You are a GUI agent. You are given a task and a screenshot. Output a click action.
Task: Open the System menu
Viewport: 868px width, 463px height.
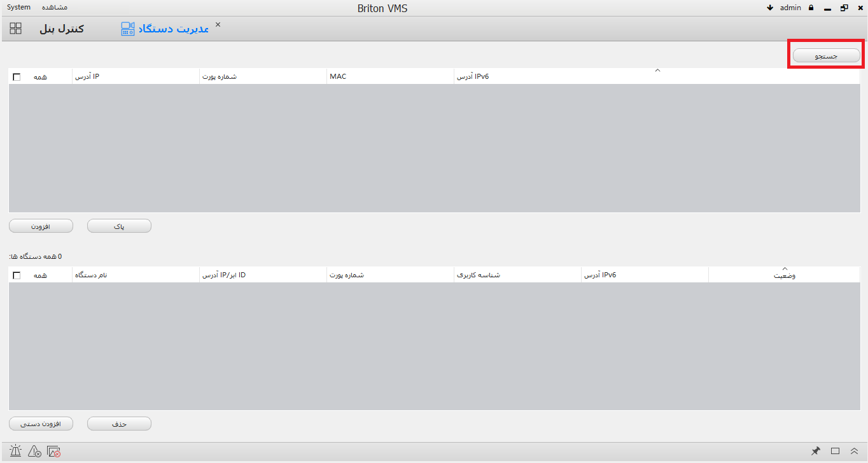pos(18,7)
